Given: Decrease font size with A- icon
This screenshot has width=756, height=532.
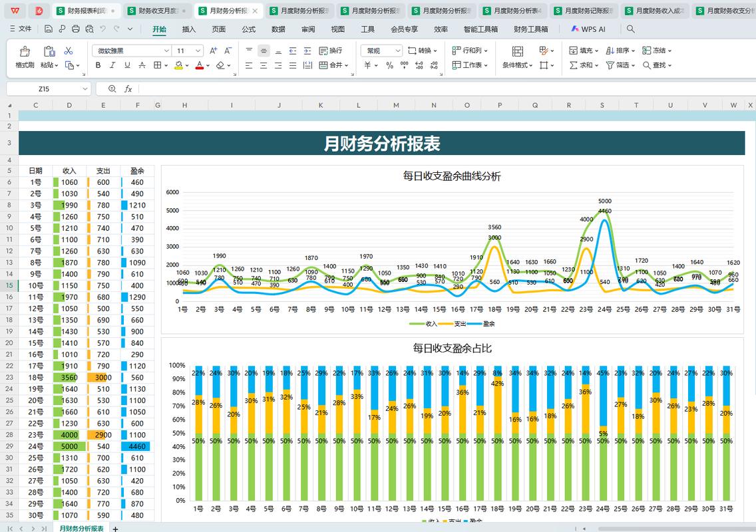Looking at the screenshot, I should (x=228, y=51).
